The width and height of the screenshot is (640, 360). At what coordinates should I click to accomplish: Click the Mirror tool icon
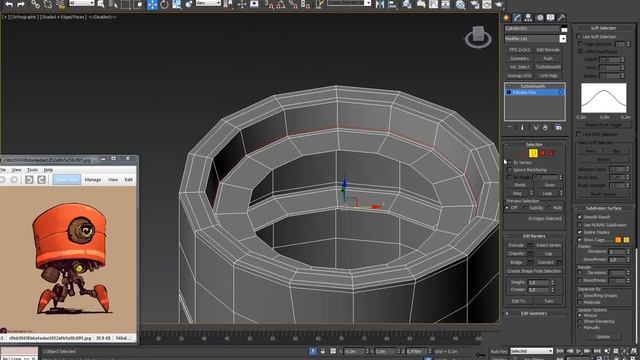(380, 4)
